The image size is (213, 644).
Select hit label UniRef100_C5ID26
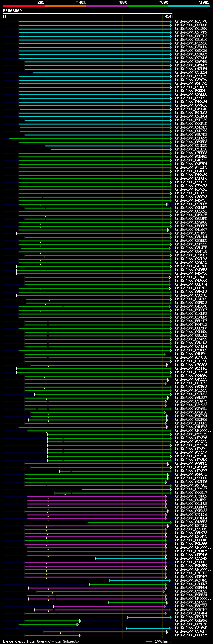pyautogui.click(x=191, y=149)
